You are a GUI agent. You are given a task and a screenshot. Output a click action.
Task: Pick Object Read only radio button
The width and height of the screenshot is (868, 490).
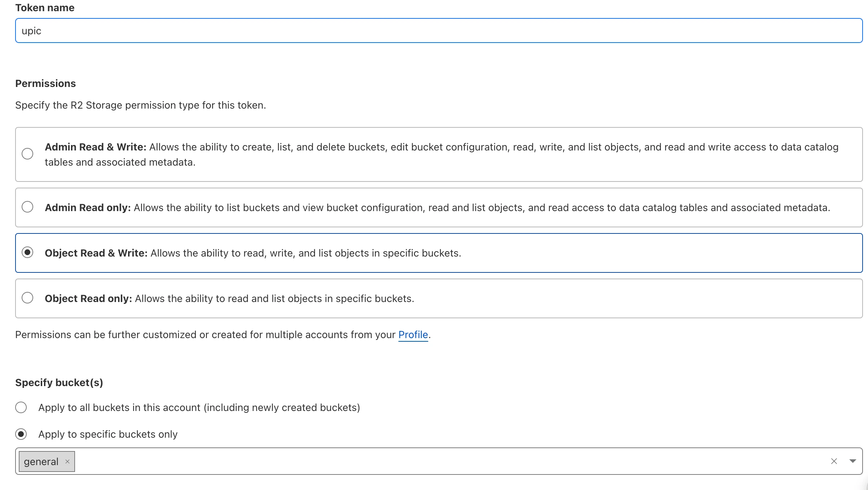tap(27, 298)
